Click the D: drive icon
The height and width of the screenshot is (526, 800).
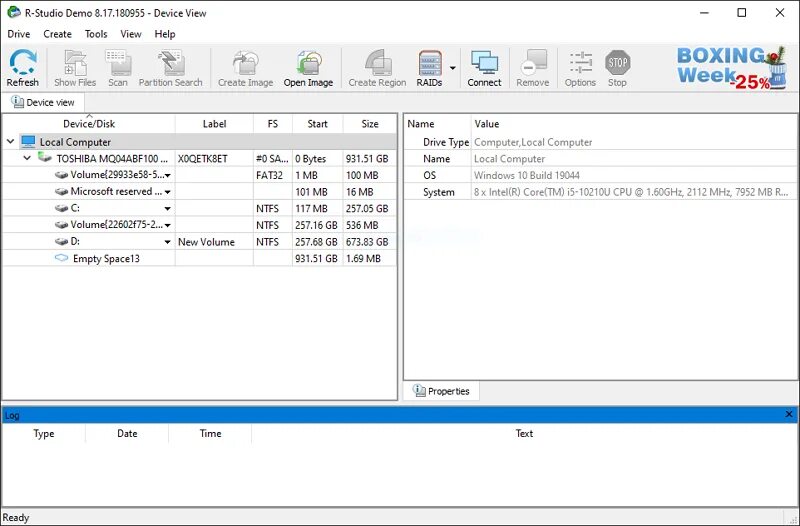pyautogui.click(x=61, y=242)
